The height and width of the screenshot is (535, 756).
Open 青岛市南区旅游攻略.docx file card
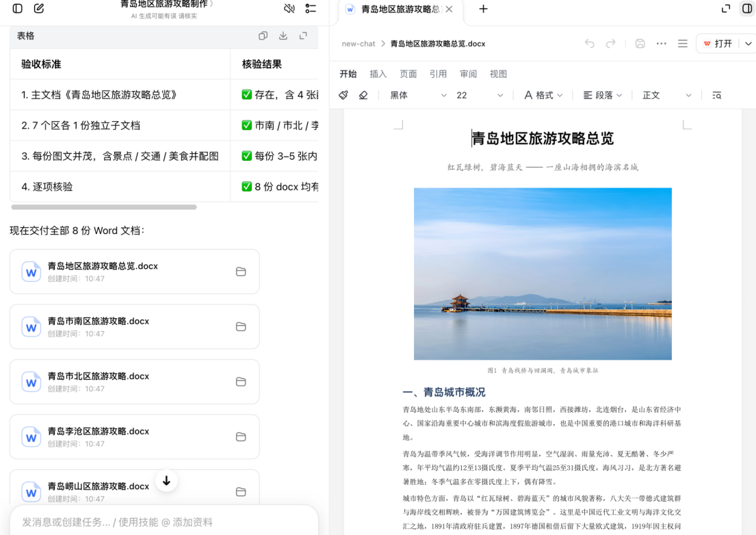click(135, 327)
